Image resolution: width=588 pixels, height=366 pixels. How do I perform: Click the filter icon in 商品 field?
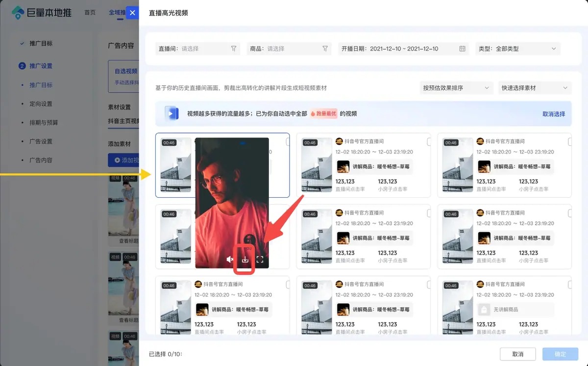[x=325, y=49]
